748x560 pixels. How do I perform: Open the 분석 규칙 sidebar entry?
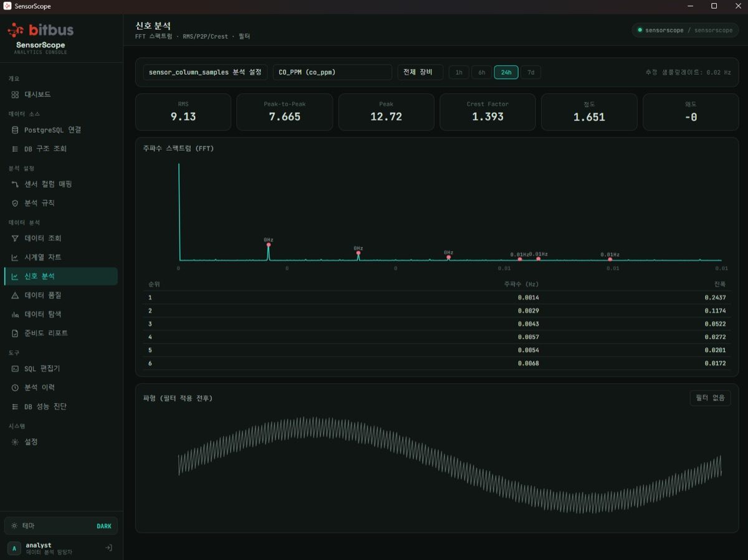[x=60, y=203]
